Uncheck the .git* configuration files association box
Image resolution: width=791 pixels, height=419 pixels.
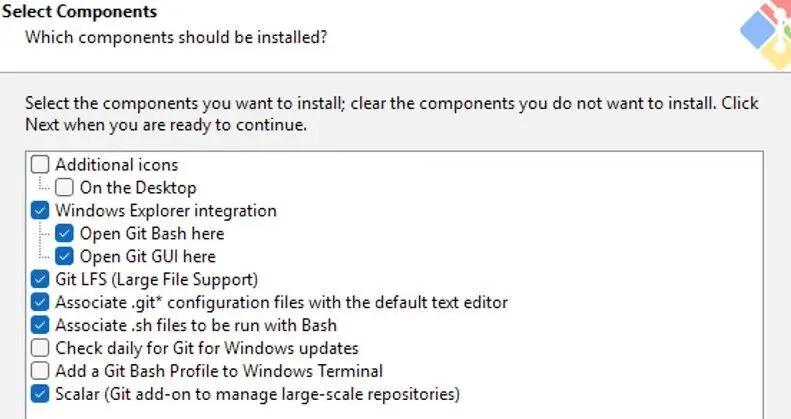coord(40,302)
